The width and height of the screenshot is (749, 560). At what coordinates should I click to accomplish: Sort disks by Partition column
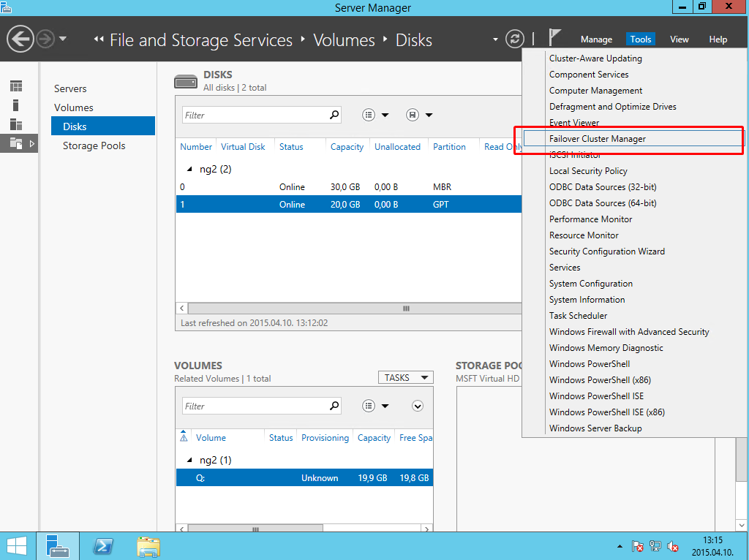(449, 147)
